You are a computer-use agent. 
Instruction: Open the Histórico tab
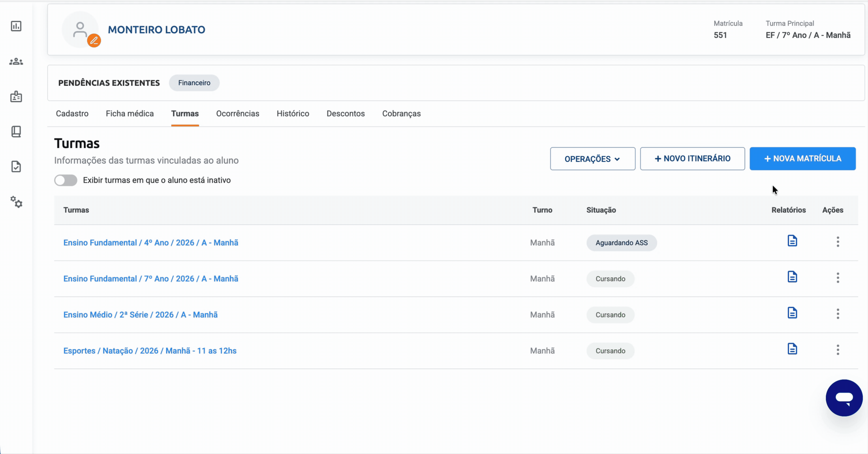293,114
